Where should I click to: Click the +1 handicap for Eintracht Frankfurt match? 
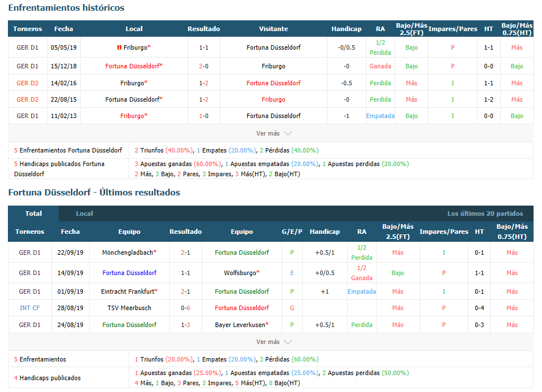click(x=325, y=291)
